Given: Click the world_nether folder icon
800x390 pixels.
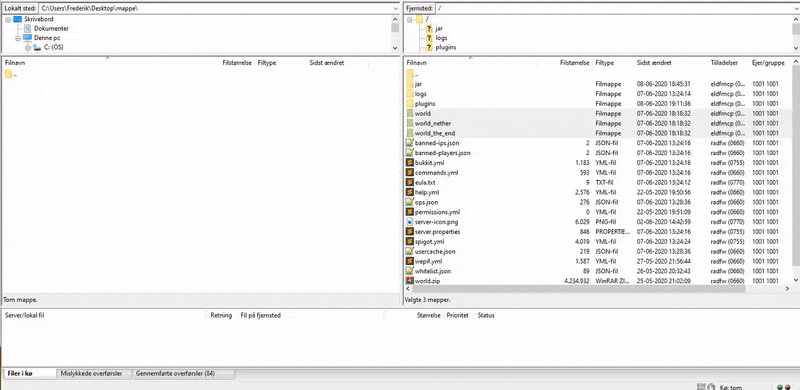Looking at the screenshot, I should pos(410,124).
